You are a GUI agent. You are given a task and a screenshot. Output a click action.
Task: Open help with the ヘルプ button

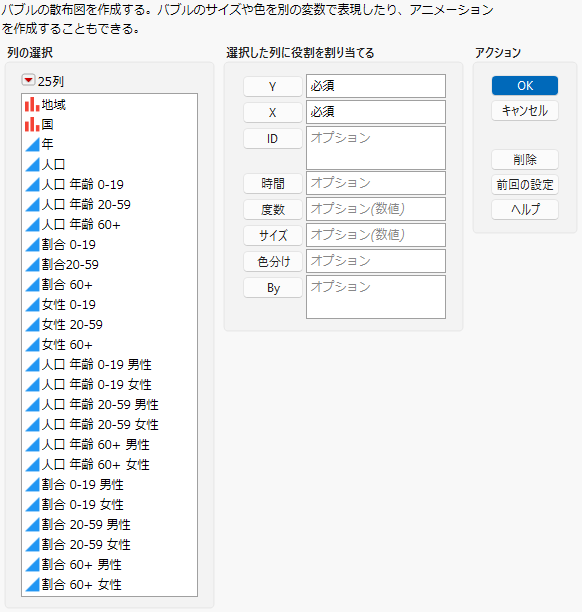525,209
